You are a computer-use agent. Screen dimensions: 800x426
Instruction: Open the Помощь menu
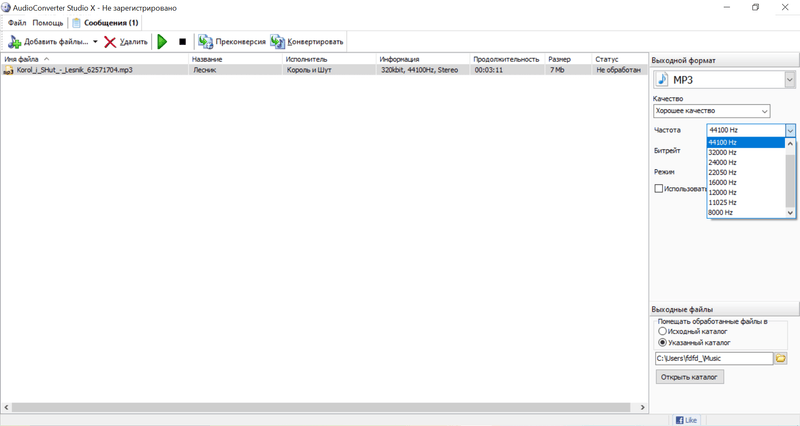click(47, 23)
